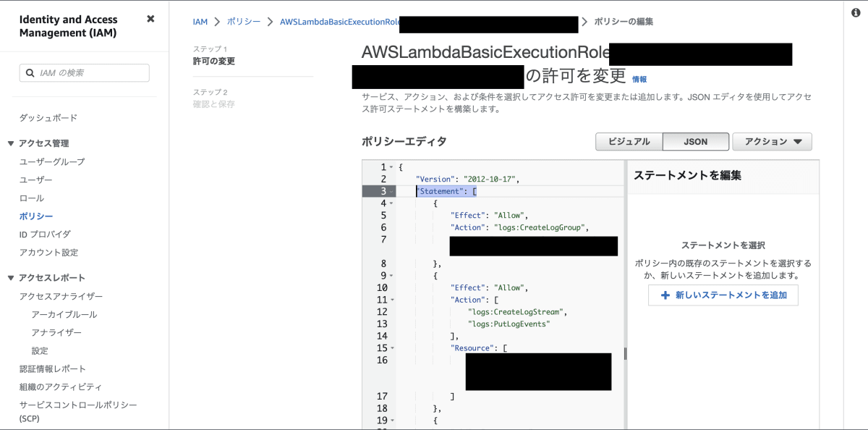Image resolution: width=868 pixels, height=430 pixels.
Task: Open ユーザーグループ page
Action: point(52,161)
